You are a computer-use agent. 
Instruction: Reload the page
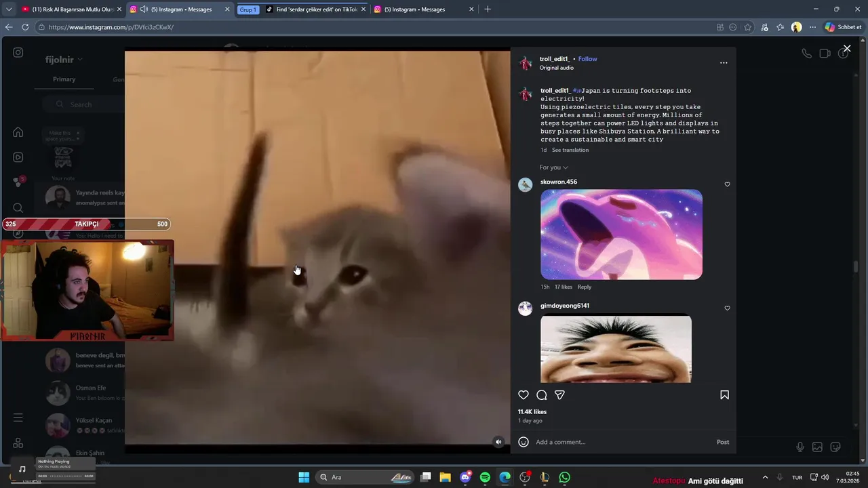25,27
